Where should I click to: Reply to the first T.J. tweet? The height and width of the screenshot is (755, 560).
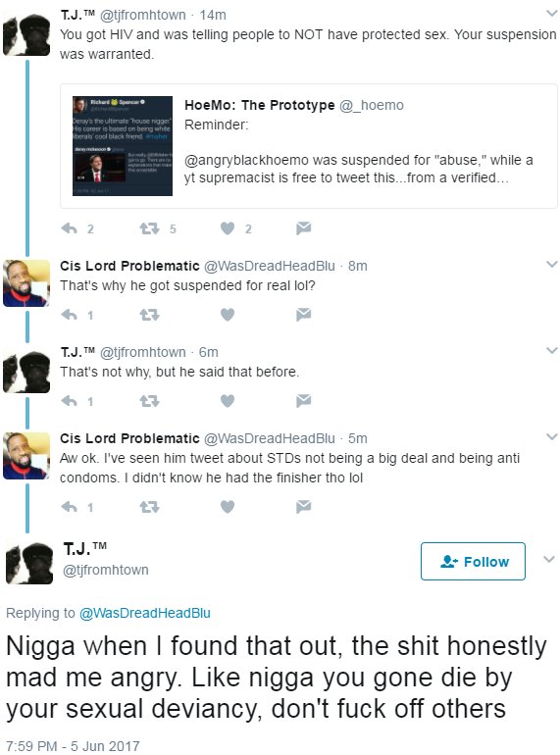click(70, 228)
